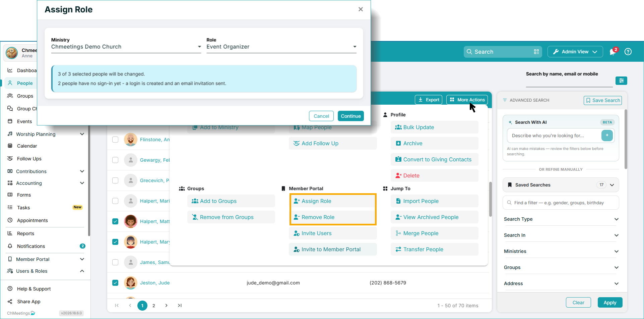Click the Find a filter input
644x319 pixels.
click(561, 203)
